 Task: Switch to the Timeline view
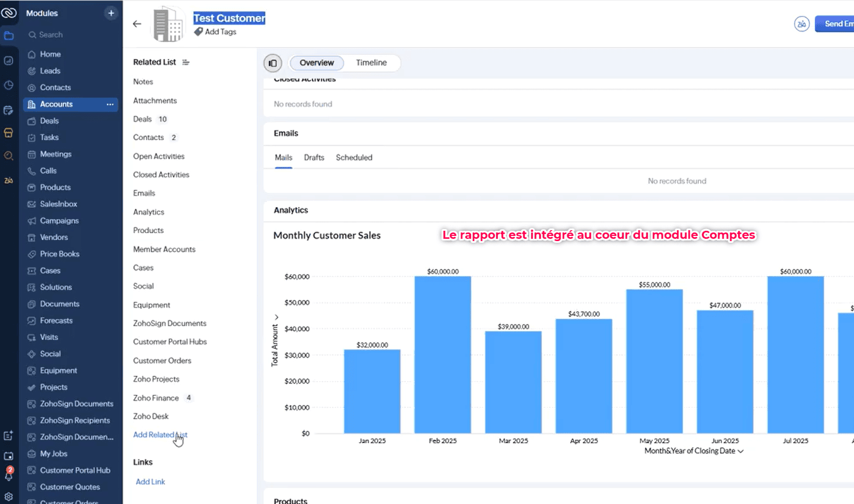[x=371, y=63]
